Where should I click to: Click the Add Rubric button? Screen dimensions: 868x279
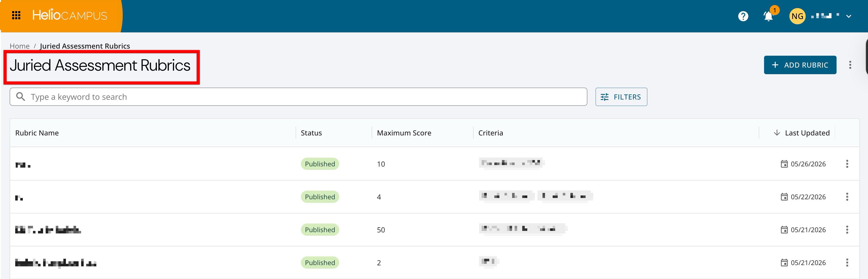point(800,65)
